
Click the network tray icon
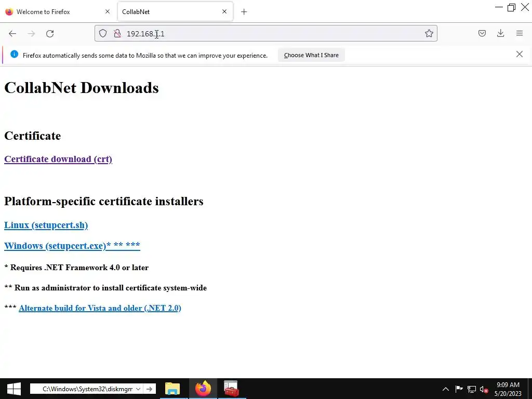[x=472, y=389]
